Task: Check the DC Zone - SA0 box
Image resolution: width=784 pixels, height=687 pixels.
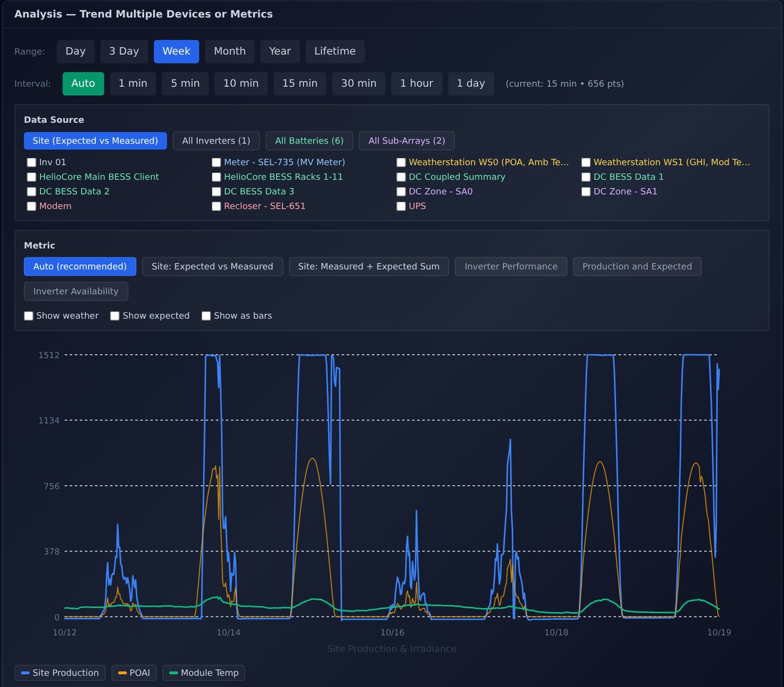Action: [x=402, y=192]
